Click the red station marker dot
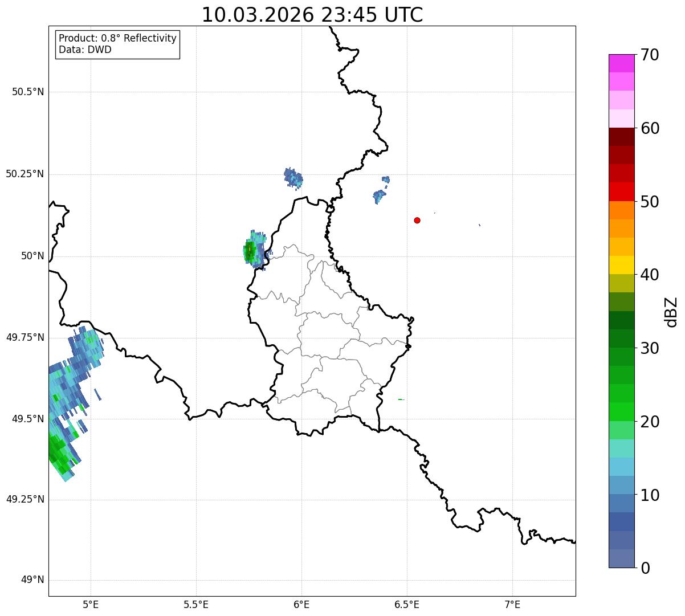The width and height of the screenshot is (685, 616). pos(417,221)
